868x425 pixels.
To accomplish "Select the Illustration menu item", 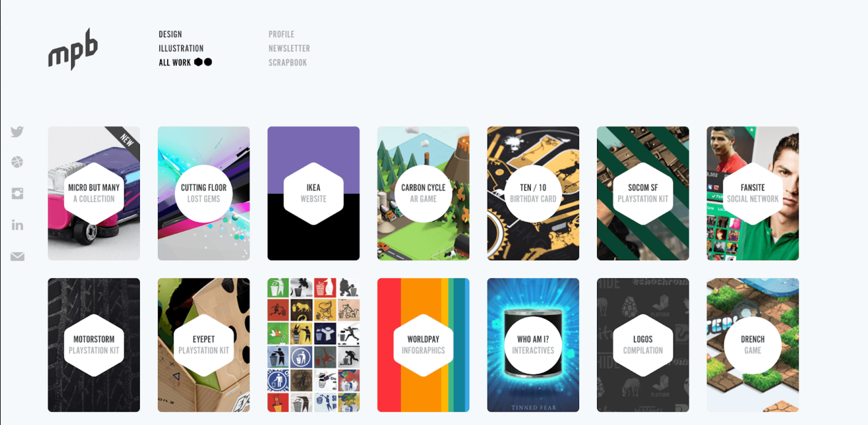I will (181, 49).
